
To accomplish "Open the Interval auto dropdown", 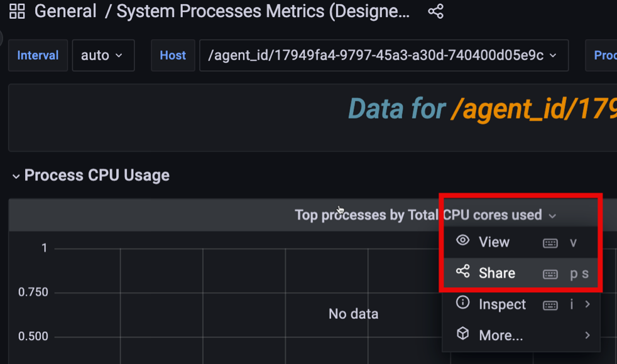I will pos(103,55).
